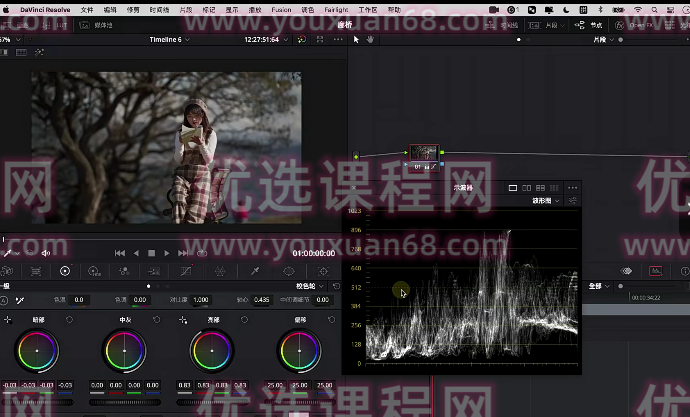Adjust the highlights color wheel
Image resolution: width=690 pixels, height=417 pixels.
coord(212,351)
